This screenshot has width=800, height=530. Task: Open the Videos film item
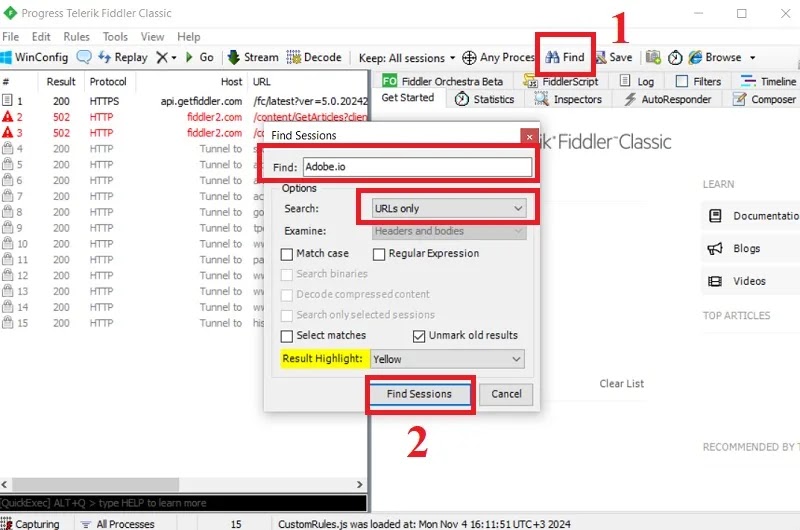(751, 281)
